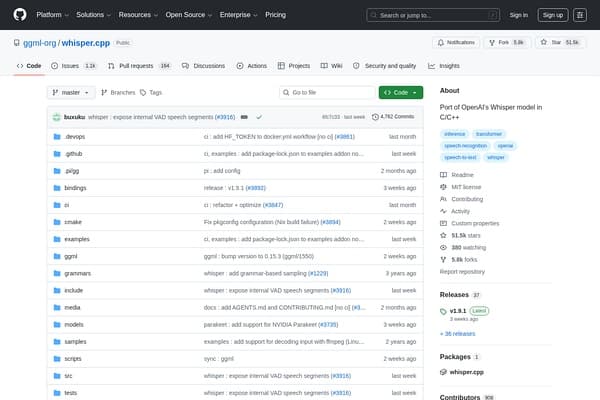This screenshot has width=600, height=400.
Task: Open the .devops folder
Action: click(75, 137)
